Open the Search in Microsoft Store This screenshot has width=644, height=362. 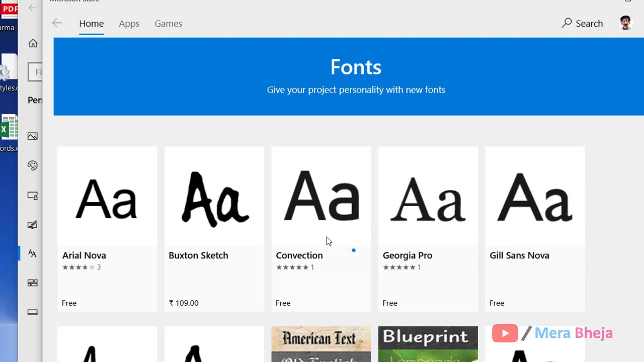582,23
